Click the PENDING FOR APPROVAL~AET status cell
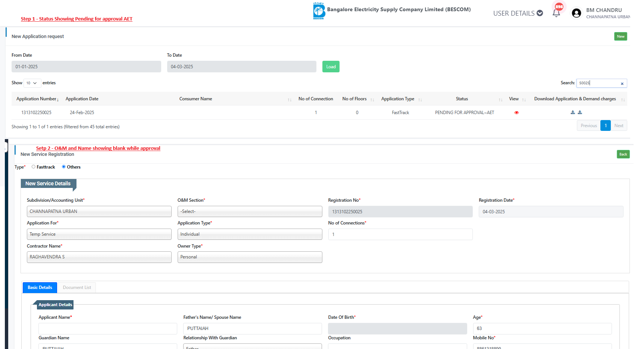Screen dimensions: 644x349 (x=465, y=113)
